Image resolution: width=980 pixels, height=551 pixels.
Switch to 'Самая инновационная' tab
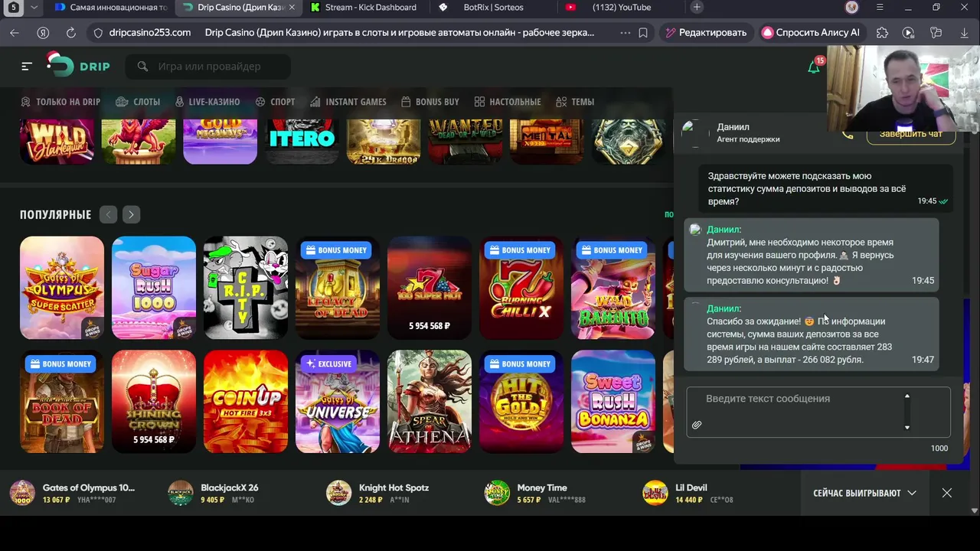[x=111, y=7]
